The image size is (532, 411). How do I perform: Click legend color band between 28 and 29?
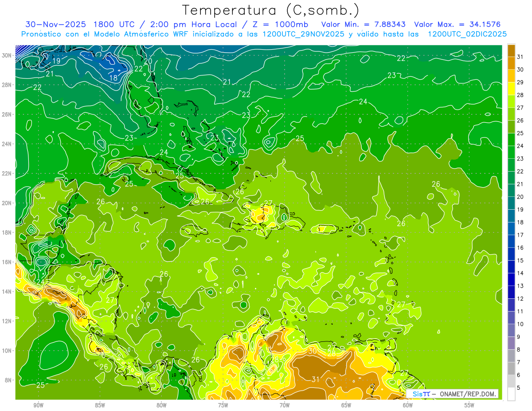(x=511, y=88)
